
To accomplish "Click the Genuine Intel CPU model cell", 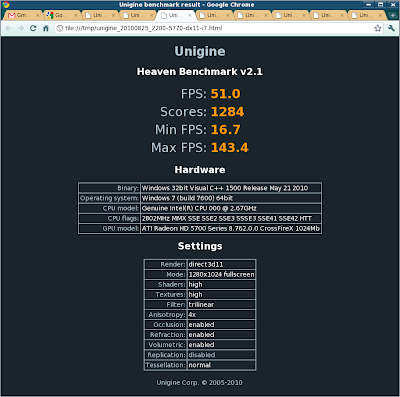I will (231, 208).
